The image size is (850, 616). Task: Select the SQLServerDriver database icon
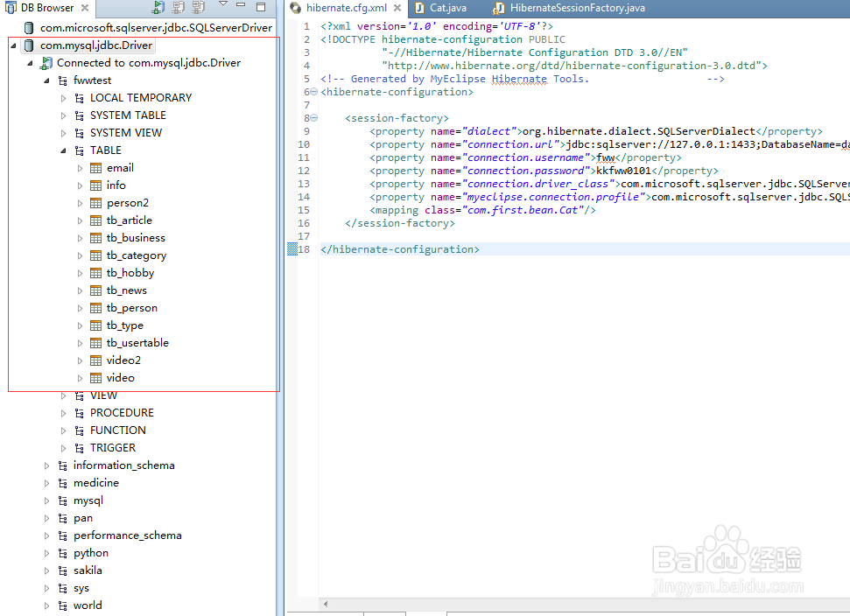pyautogui.click(x=29, y=28)
